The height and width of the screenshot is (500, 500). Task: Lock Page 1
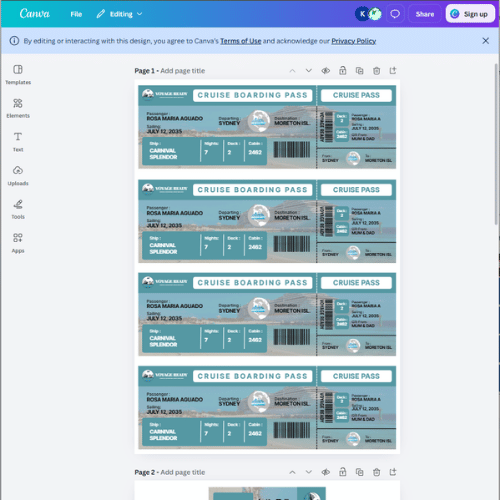pos(343,71)
